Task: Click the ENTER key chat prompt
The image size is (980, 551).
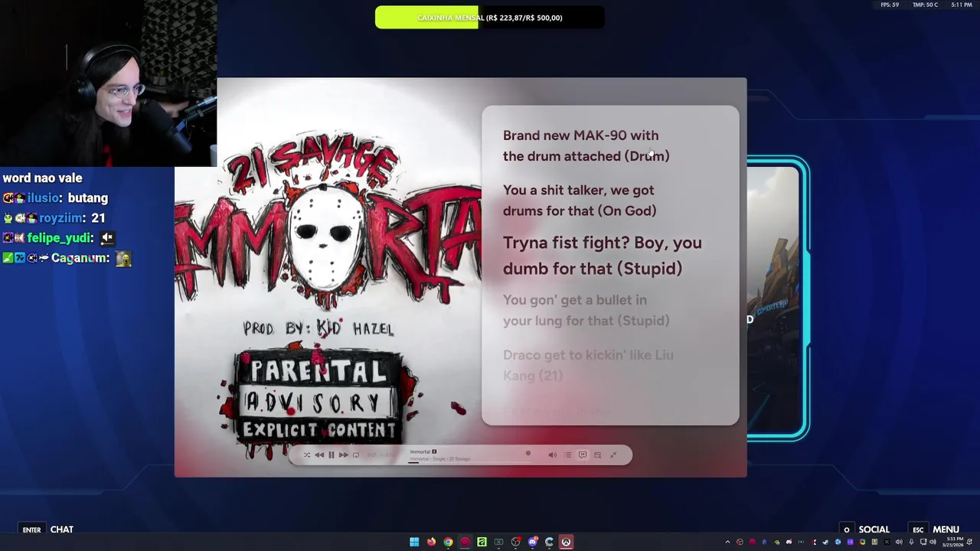Action: click(x=31, y=530)
